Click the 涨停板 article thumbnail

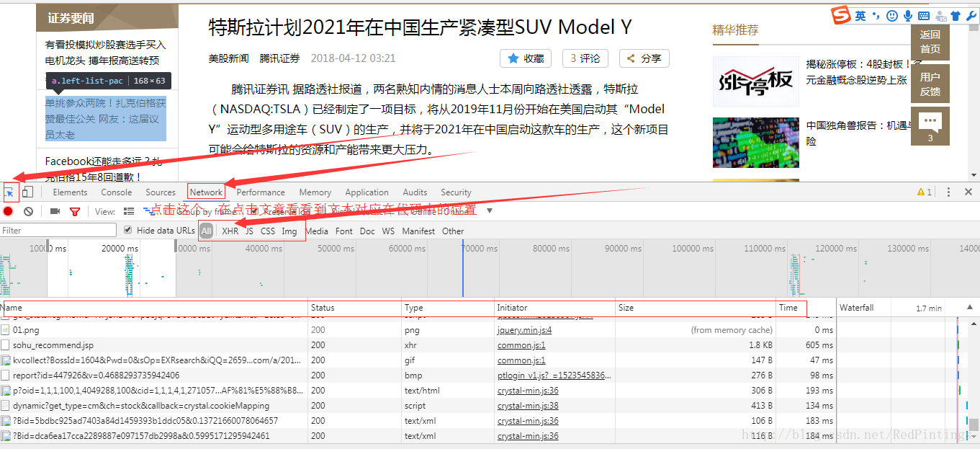pos(756,81)
